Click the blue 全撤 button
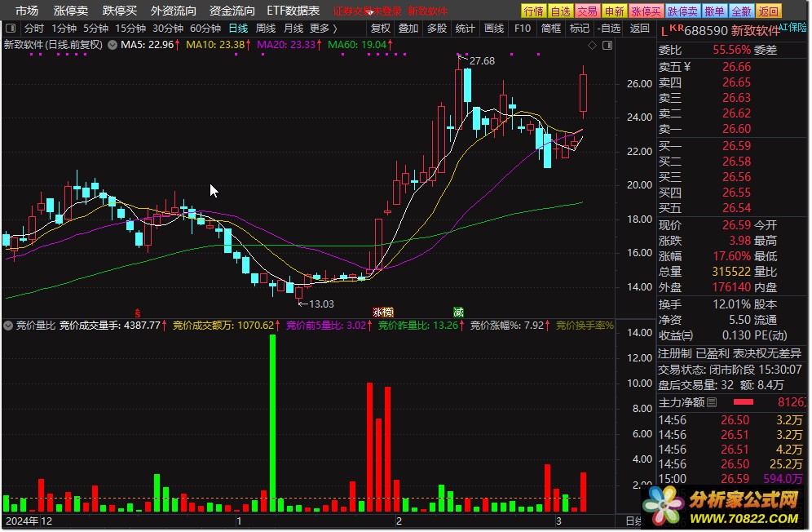This screenshot has height=532, width=812. click(741, 11)
